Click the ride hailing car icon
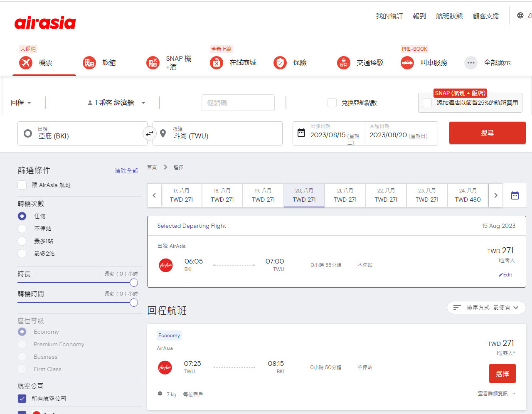Image resolution: width=532 pixels, height=414 pixels. coord(407,63)
